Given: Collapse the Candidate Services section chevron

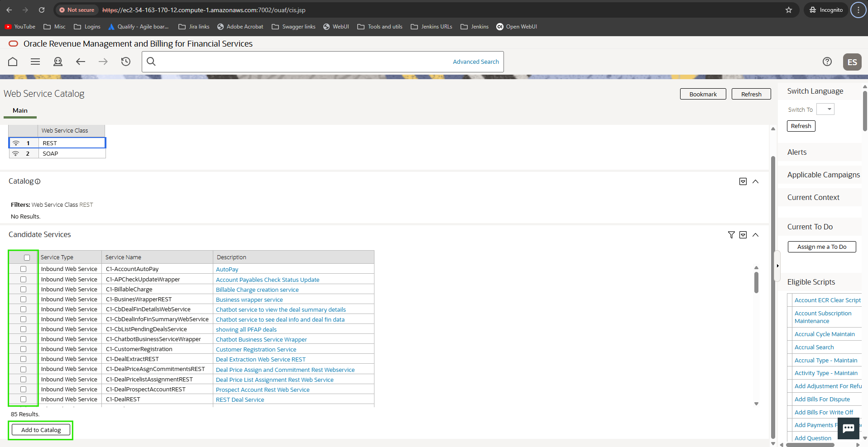Looking at the screenshot, I should pos(755,235).
